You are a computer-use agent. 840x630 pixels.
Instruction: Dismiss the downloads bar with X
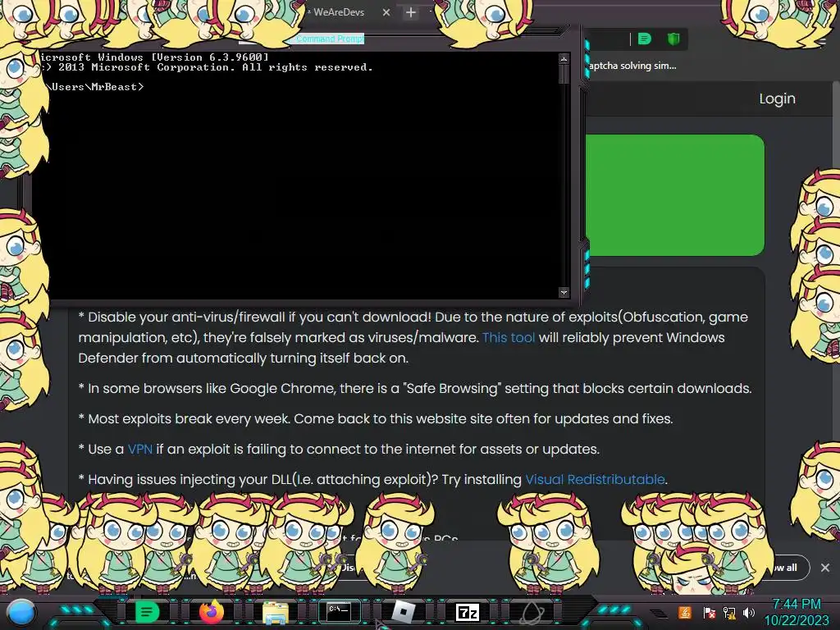(x=825, y=568)
